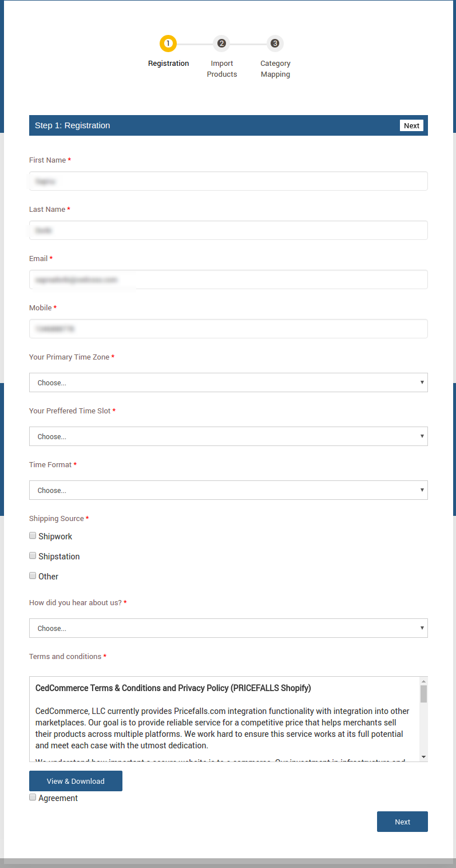456x868 pixels.
Task: Select the Registration step label
Action: (x=168, y=63)
